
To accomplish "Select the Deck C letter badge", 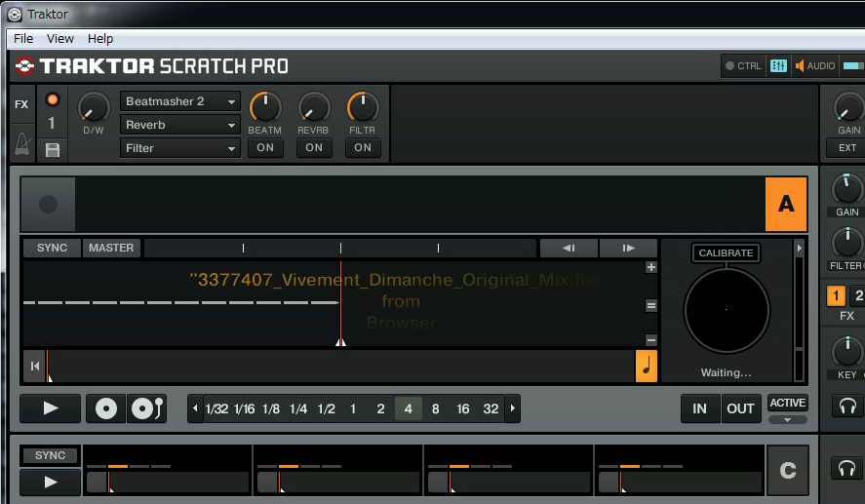I will click(x=788, y=470).
